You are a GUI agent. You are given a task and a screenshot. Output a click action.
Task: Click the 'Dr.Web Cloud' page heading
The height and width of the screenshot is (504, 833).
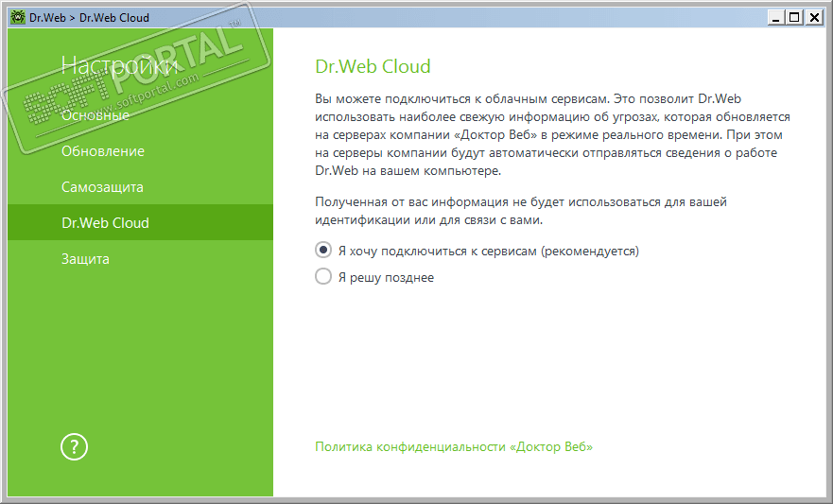(373, 66)
